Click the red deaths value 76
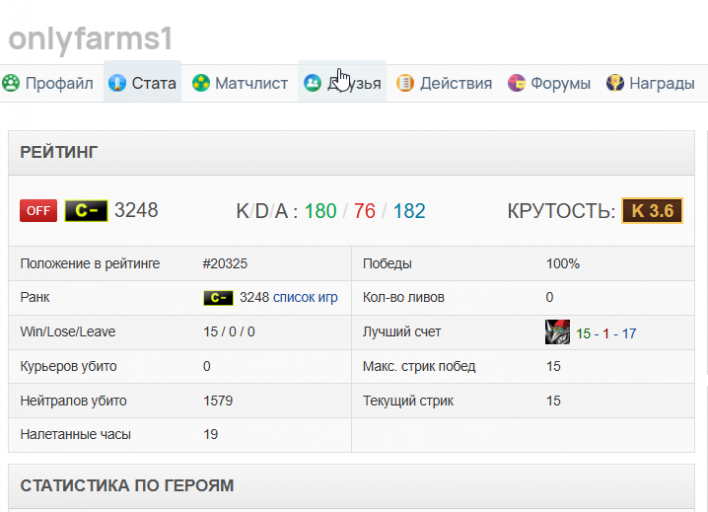 coord(364,211)
